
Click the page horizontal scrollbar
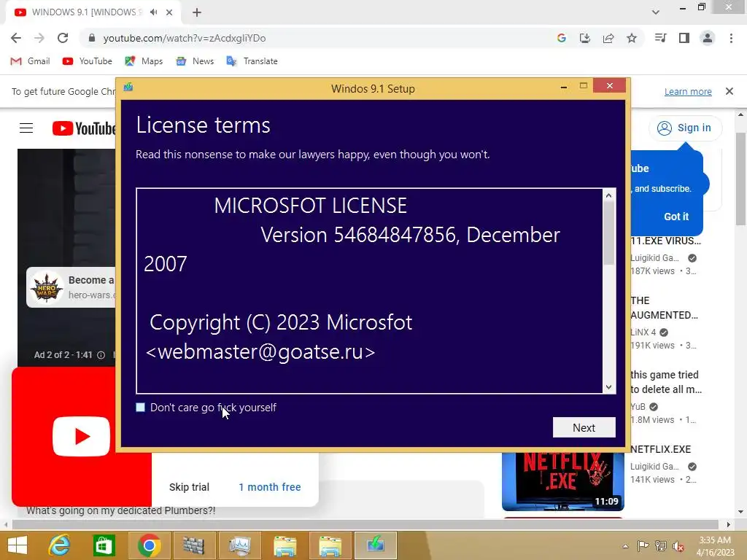click(365, 525)
